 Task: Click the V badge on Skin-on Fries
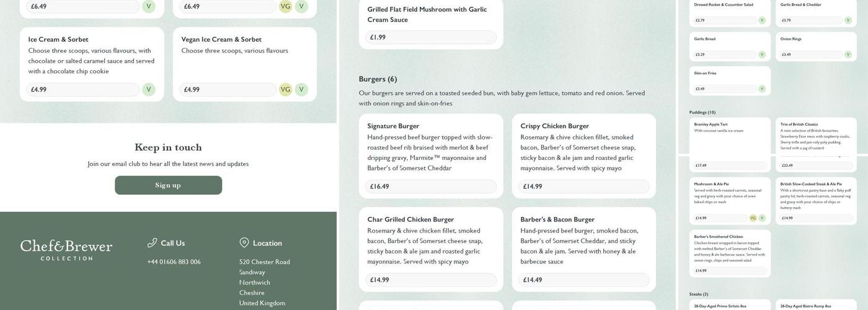point(762,89)
